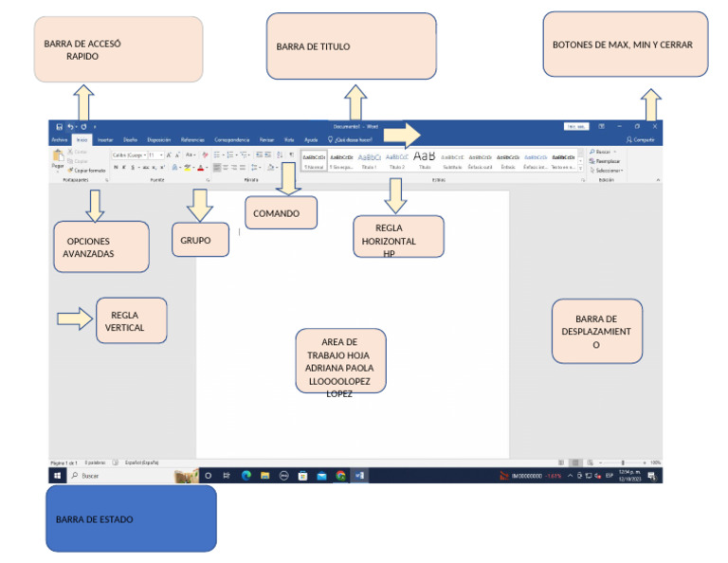Screen dimensions: 728x563
Task: Open Microsoft Edge from the taskbar
Action: click(246, 475)
